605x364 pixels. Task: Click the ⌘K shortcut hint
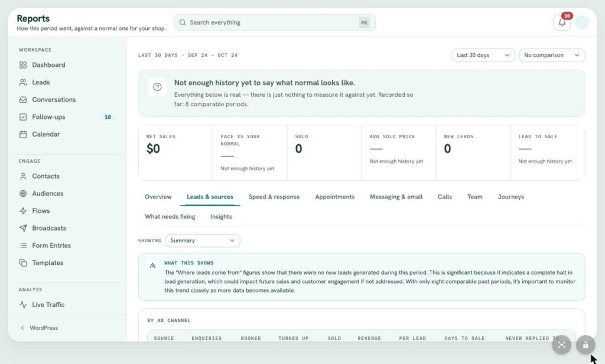point(364,22)
